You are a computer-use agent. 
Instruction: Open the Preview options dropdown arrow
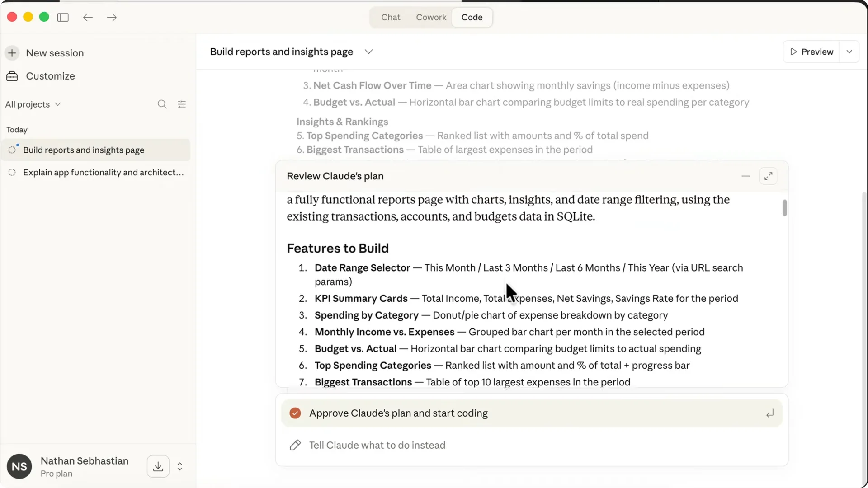(x=849, y=52)
